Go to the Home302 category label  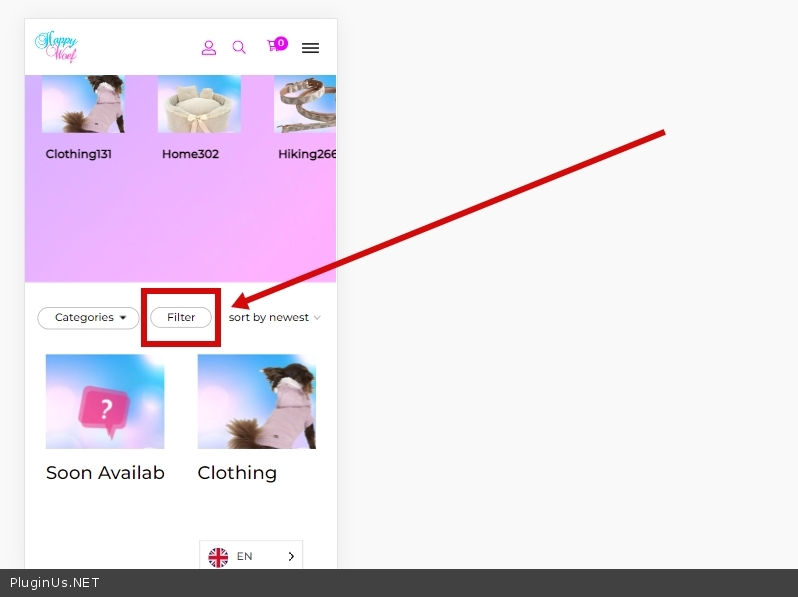pos(190,154)
